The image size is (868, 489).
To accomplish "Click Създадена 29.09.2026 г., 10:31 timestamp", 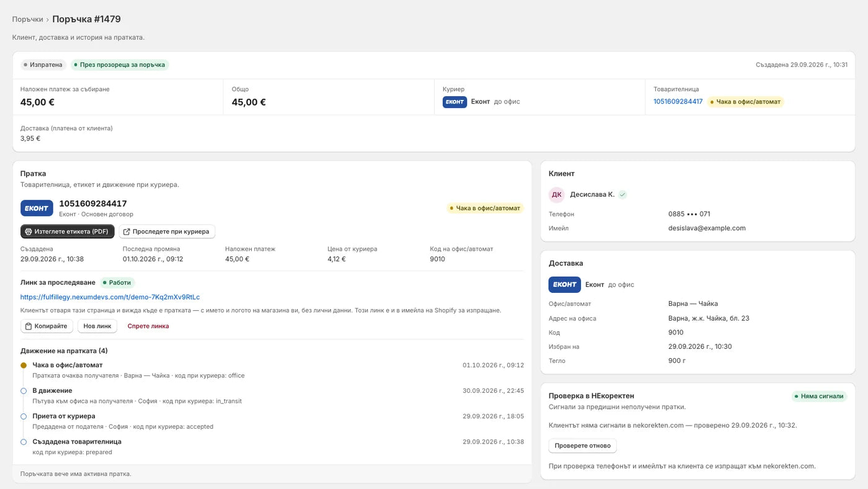I will tap(802, 65).
